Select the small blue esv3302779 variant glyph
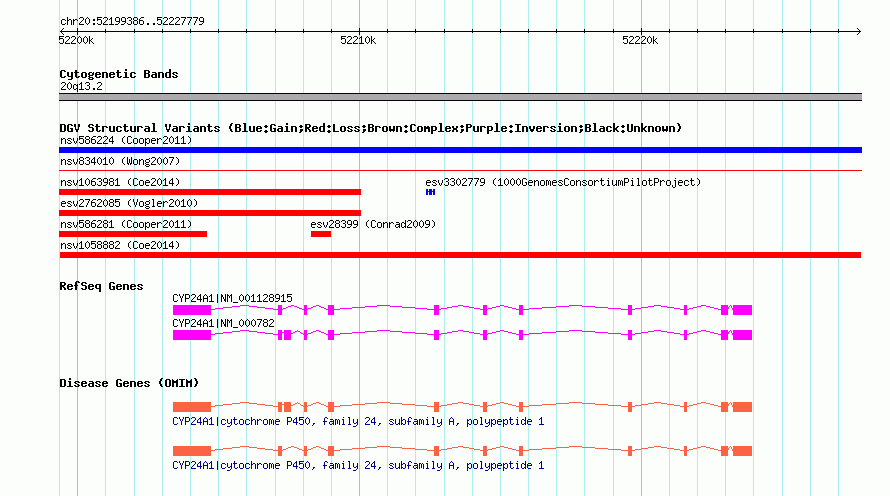The height and width of the screenshot is (496, 890). 430,192
